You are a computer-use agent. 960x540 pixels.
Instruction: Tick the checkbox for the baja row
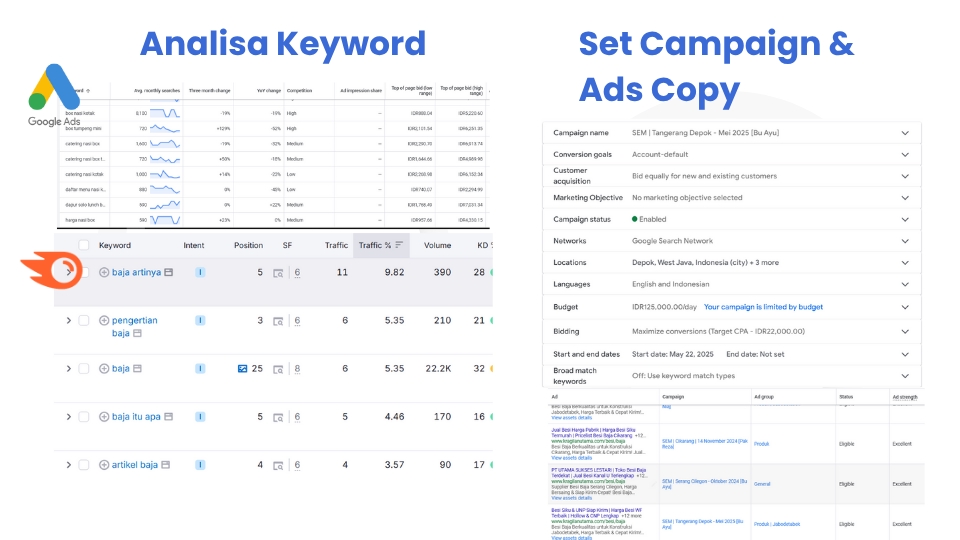pos(84,369)
